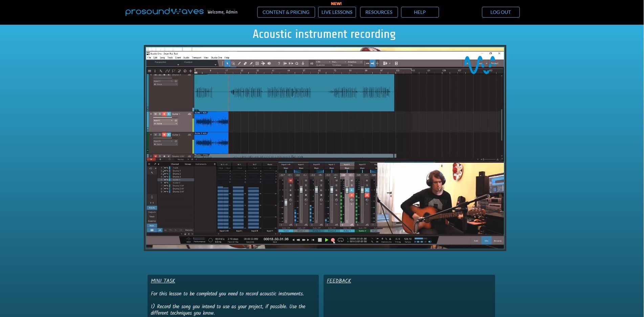
Task: Open the LIVE LESSONS page
Action: click(337, 12)
